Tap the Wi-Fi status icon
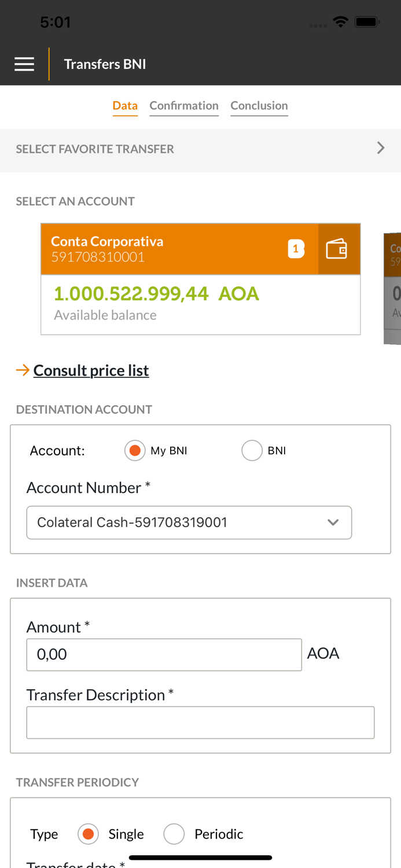The height and width of the screenshot is (868, 401). click(341, 22)
